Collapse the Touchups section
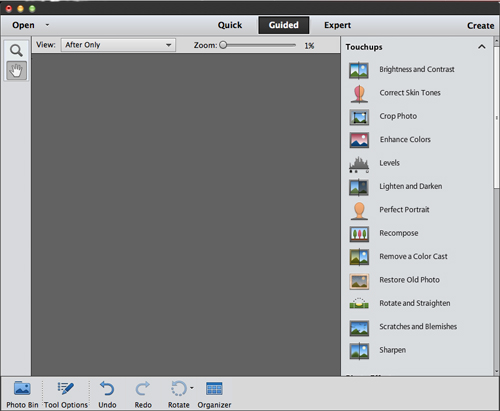 pos(481,47)
